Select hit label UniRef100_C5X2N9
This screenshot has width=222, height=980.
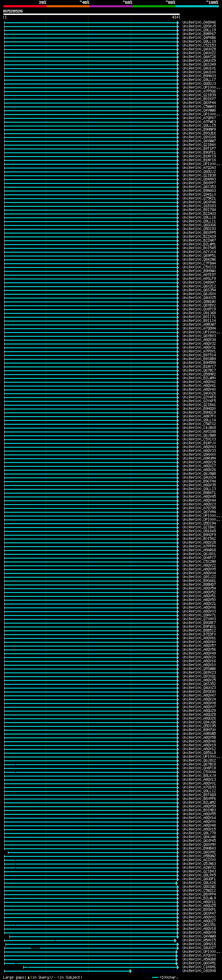pyautogui.click(x=199, y=561)
